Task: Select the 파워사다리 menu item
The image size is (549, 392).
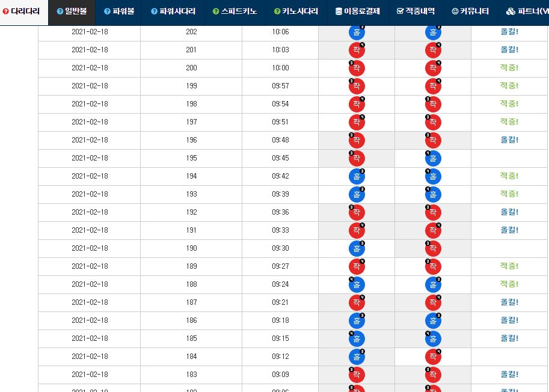Action: pos(173,11)
